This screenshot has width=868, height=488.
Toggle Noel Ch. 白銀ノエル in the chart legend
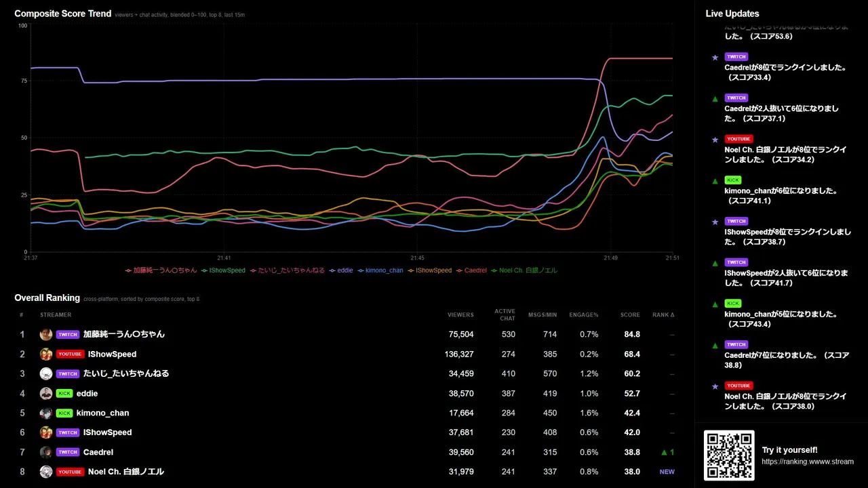pos(524,270)
